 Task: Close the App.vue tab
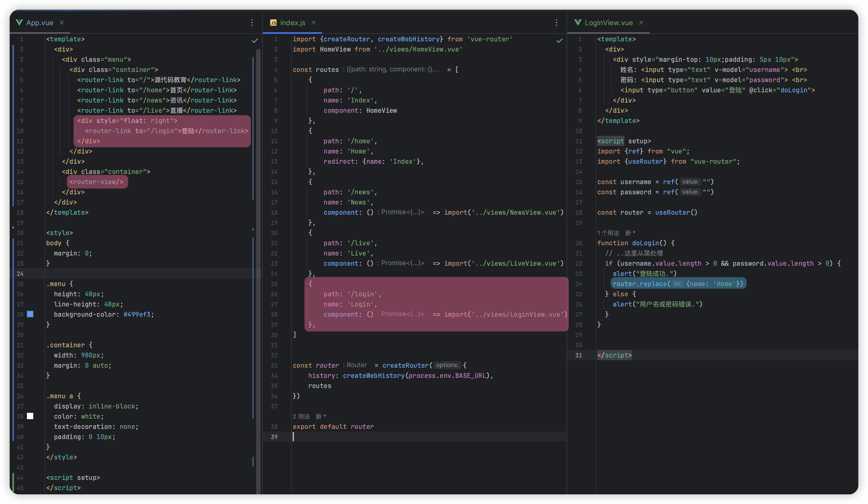tap(62, 23)
